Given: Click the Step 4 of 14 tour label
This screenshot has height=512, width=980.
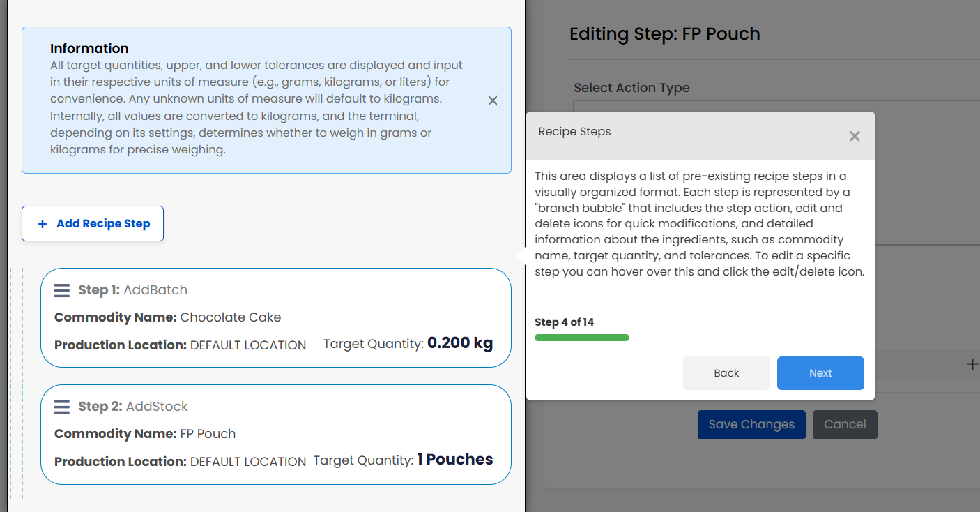Looking at the screenshot, I should pos(565,322).
